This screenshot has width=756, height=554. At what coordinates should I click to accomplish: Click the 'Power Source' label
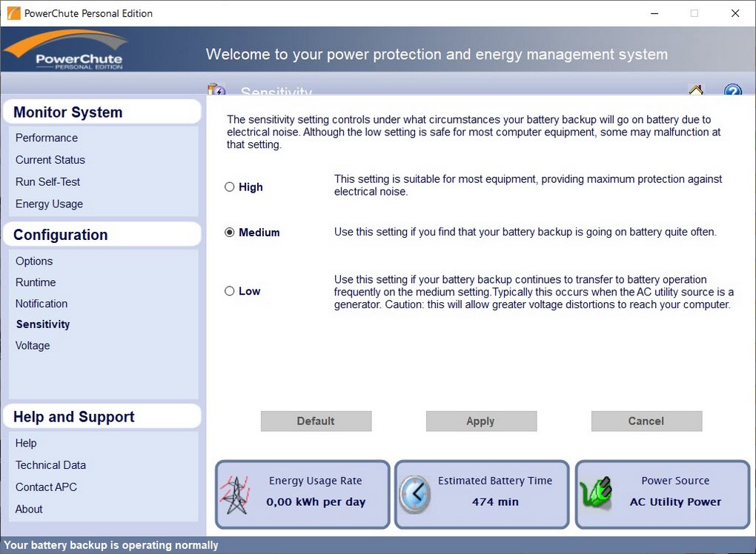[x=675, y=481]
